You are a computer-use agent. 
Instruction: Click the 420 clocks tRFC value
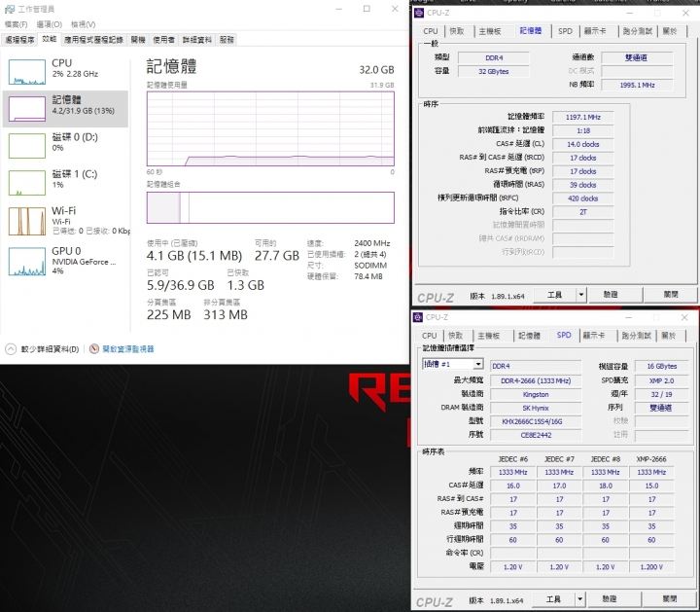[583, 198]
